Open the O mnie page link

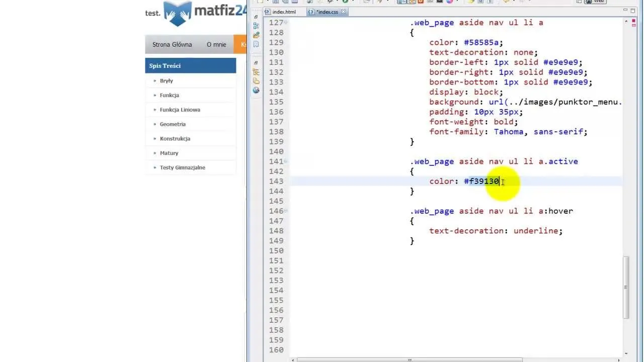click(x=216, y=44)
